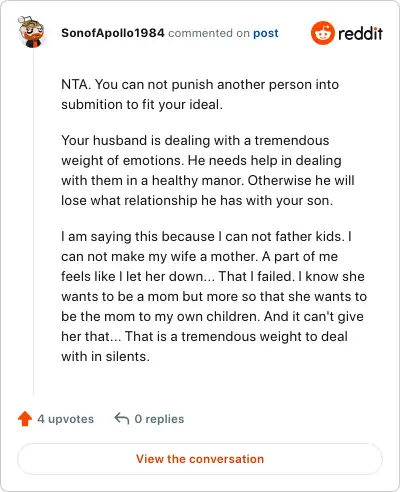Screen dimensions: 400x492
Task: Click the line ending "relationship he has with your son."
Action: (197, 200)
